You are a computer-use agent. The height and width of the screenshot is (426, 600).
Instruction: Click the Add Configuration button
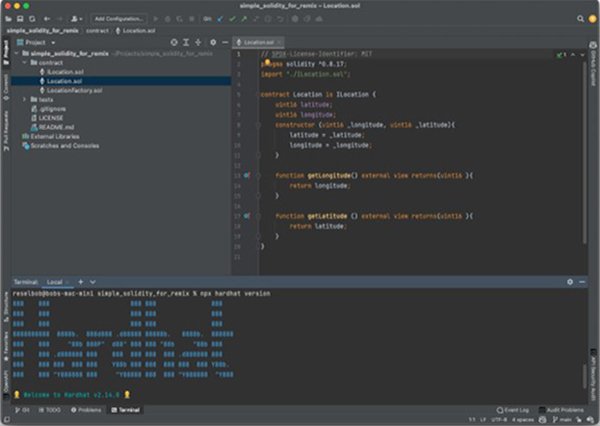[117, 18]
